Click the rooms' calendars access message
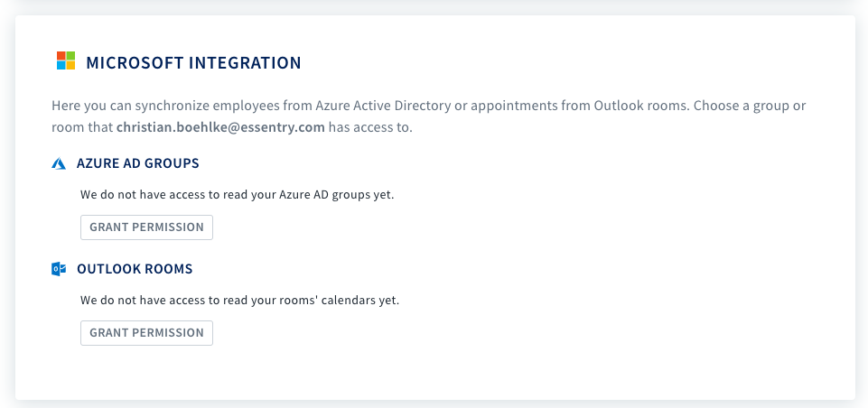 pyautogui.click(x=239, y=301)
